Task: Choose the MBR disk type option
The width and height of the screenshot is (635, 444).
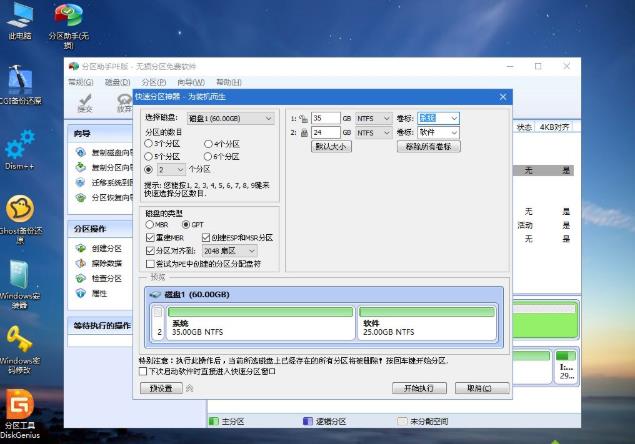Action: point(149,225)
